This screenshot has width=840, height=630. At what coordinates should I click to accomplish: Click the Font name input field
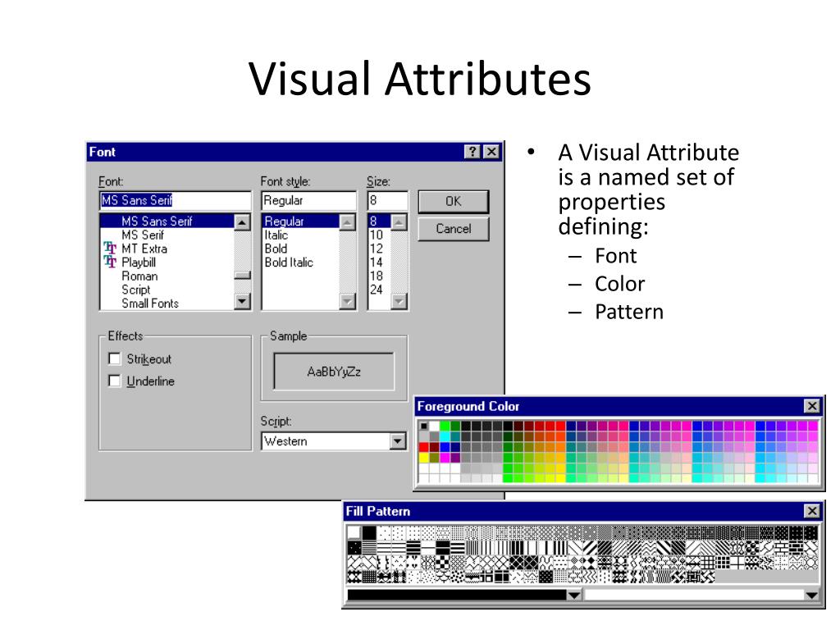click(176, 200)
